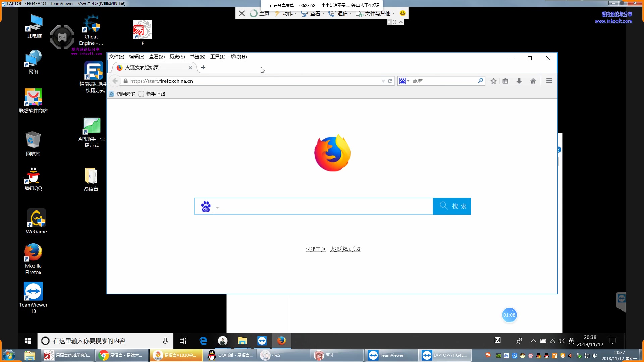Open the Firefox downloads arrow
The image size is (644, 362).
tap(519, 81)
